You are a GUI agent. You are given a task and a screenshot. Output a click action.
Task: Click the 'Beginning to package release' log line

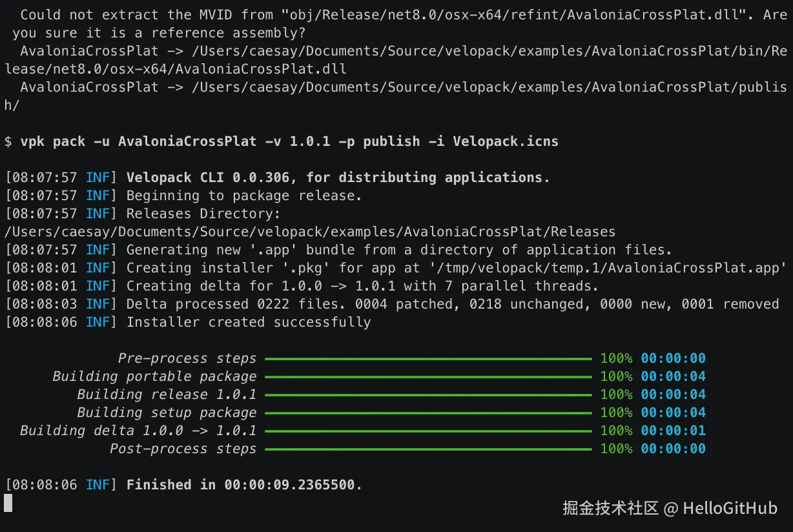(x=244, y=196)
